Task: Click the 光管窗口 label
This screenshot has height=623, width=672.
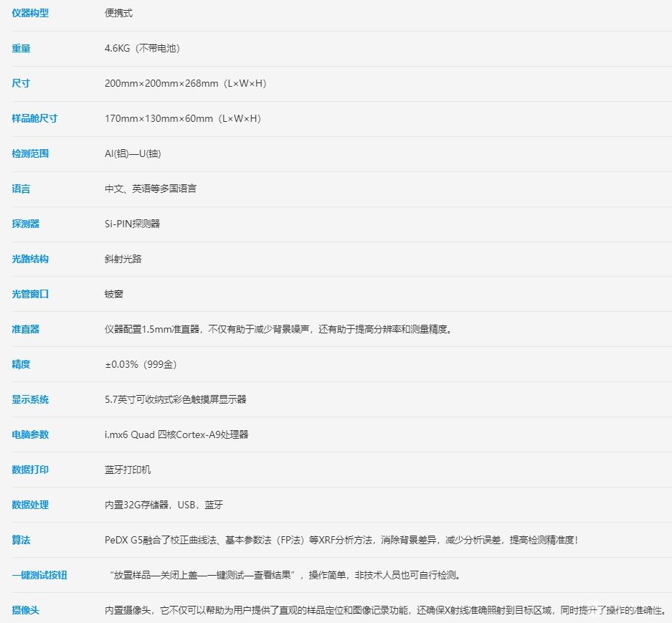Action: [30, 295]
